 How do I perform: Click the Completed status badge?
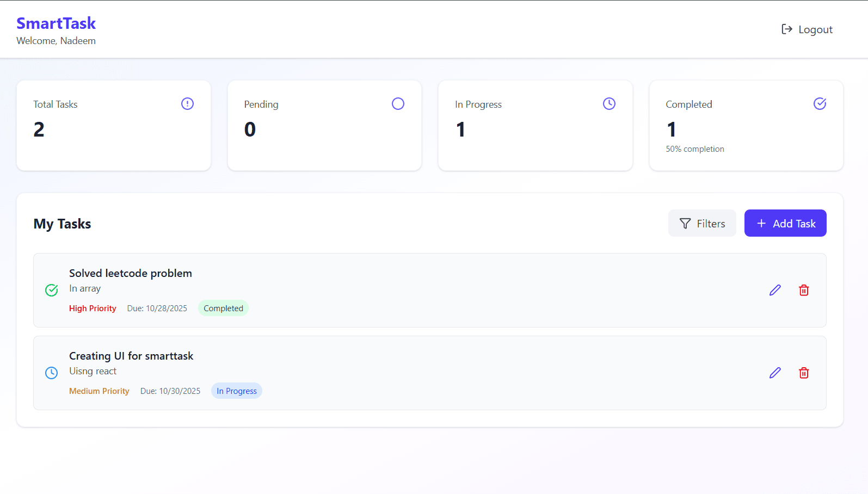(223, 308)
